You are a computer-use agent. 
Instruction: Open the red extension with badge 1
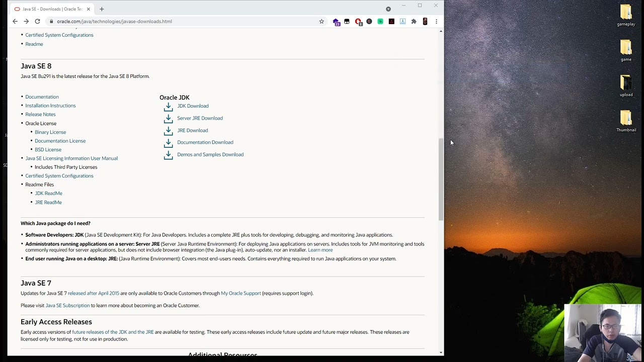point(358,22)
